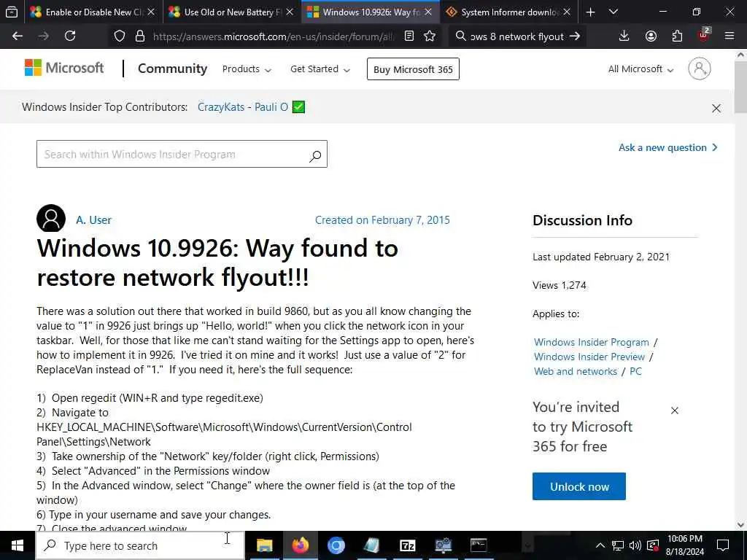Close the Microsoft 365 invitation promo
Viewport: 747px width, 560px height.
click(x=675, y=411)
